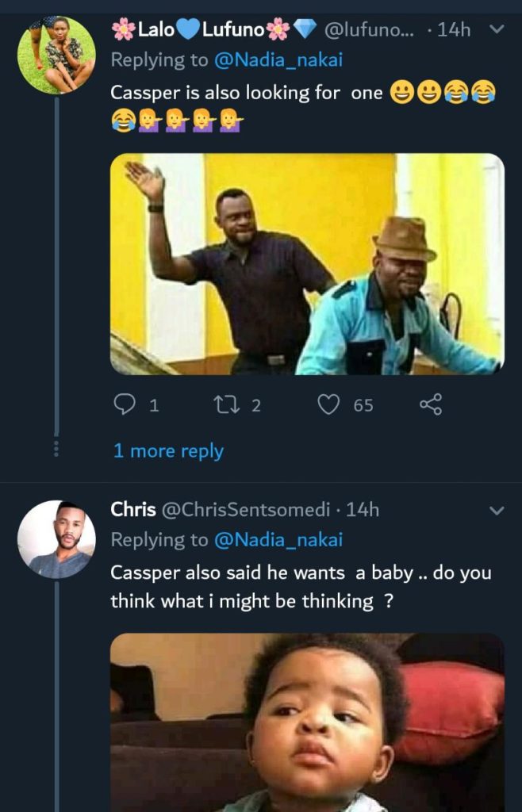This screenshot has width=522, height=812.
Task: View the two men yellow wall image
Action: pyautogui.click(x=307, y=264)
